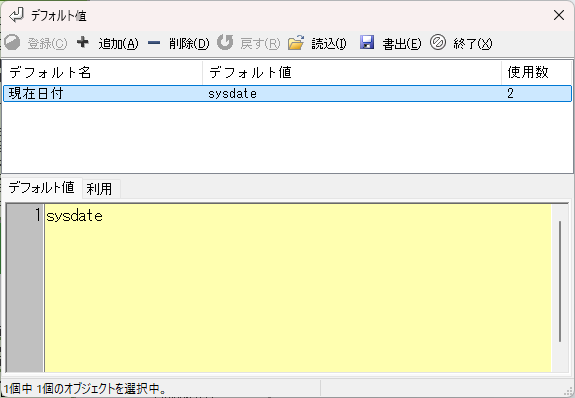Sort by デフォルト値 column header
Image resolution: width=575 pixels, height=398 pixels.
pyautogui.click(x=352, y=72)
